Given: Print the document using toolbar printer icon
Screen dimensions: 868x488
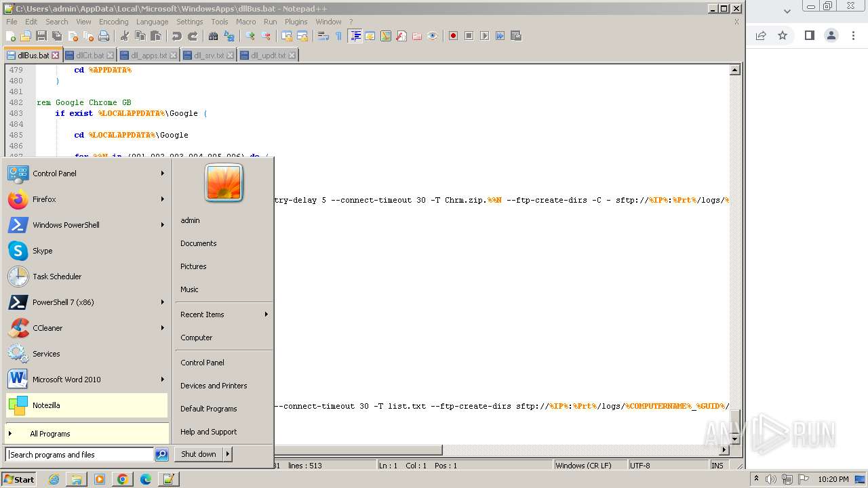Looking at the screenshot, I should [x=104, y=36].
